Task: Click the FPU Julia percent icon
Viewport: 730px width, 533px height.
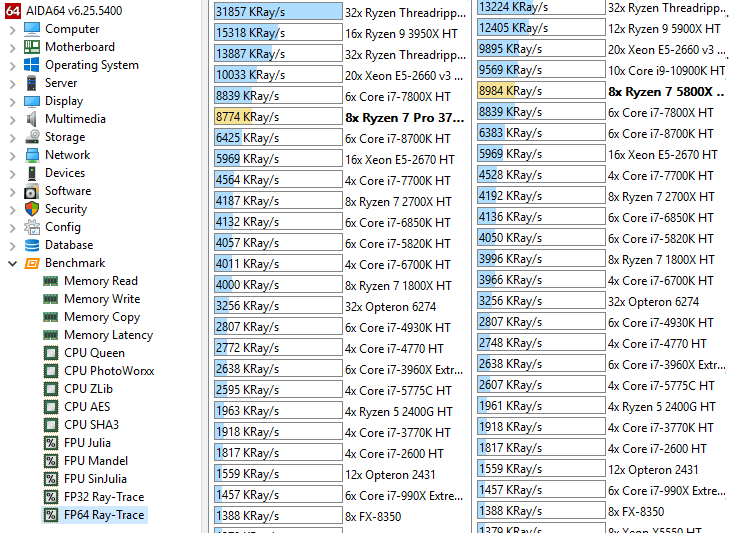Action: [x=51, y=443]
